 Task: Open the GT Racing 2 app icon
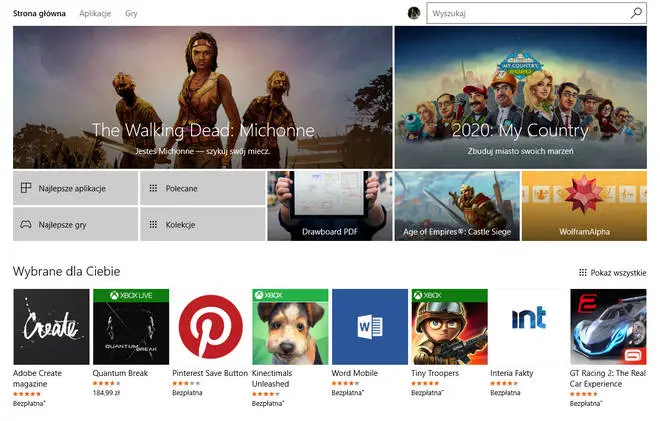point(608,327)
